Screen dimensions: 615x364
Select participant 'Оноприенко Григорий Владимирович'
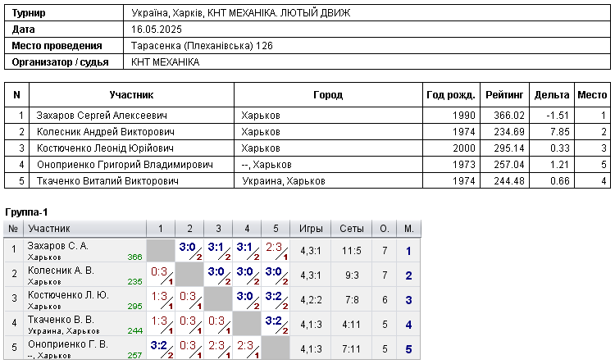(125, 165)
